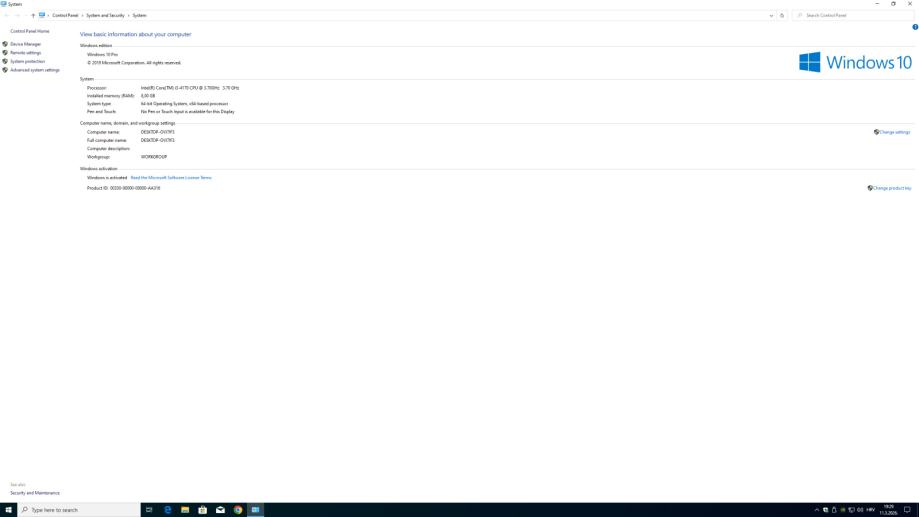Click the Control Panel taskbar button

tap(256, 510)
